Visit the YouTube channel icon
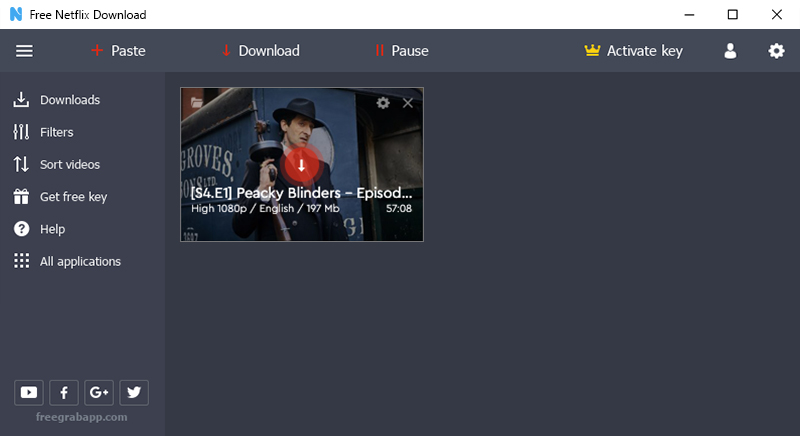The image size is (800, 436). [x=29, y=393]
